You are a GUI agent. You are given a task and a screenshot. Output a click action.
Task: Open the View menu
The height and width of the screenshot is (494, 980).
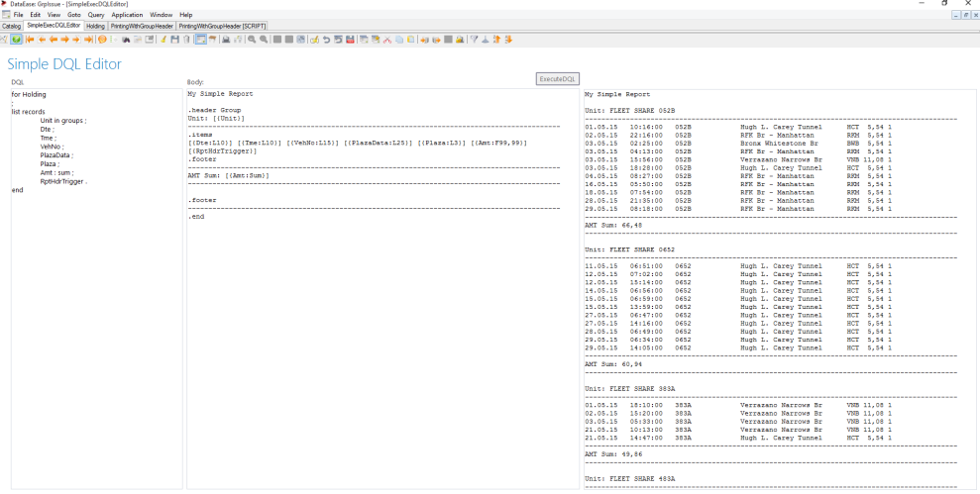coord(54,15)
